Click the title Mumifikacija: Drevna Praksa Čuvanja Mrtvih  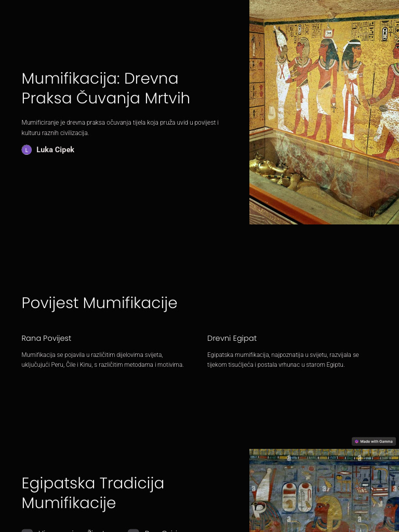click(x=105, y=88)
